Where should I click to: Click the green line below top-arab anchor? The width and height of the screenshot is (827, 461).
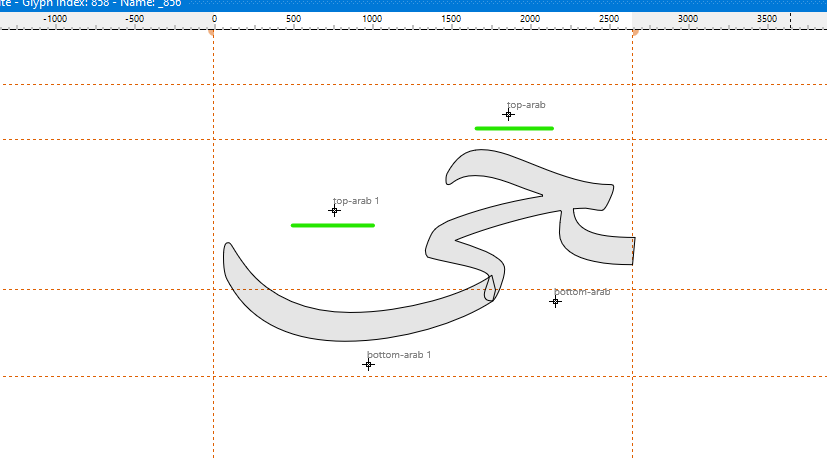click(514, 128)
